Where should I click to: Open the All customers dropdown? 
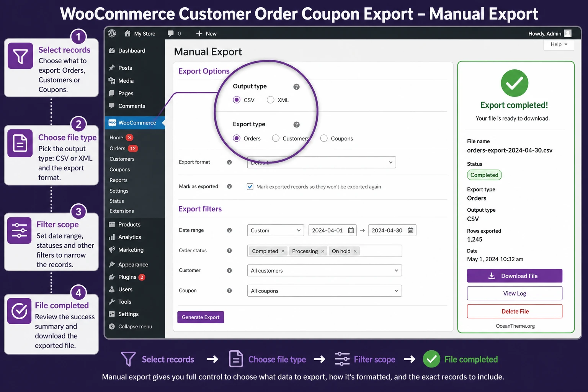[325, 270]
